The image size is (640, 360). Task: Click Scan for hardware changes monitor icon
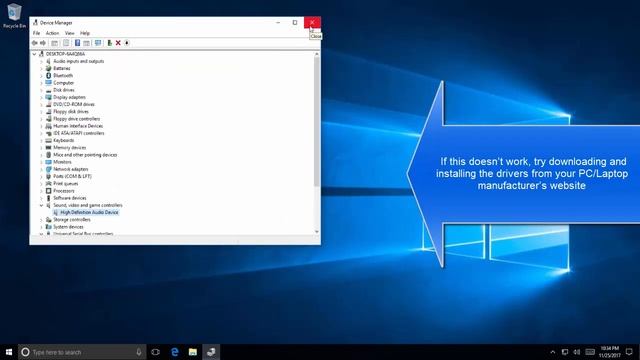98,43
